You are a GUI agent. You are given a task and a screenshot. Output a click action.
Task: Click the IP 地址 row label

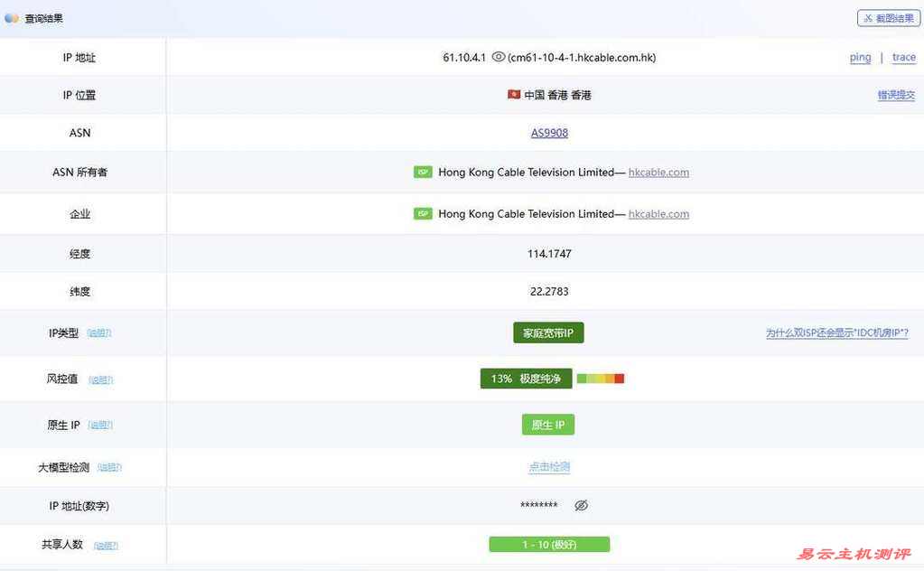79,57
